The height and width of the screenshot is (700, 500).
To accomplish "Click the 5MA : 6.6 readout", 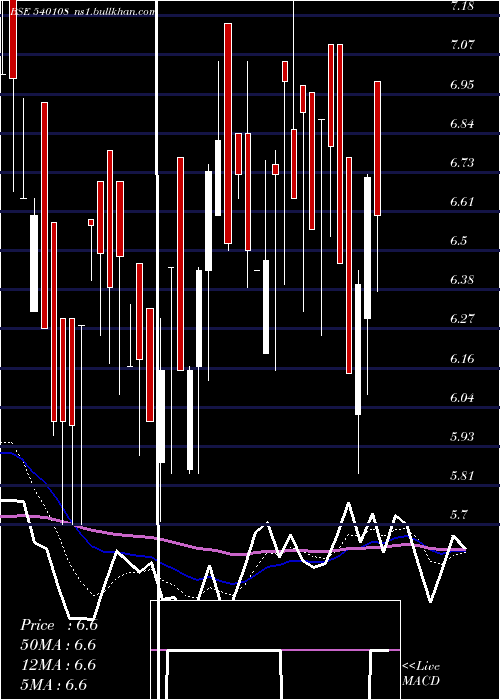I will [54, 685].
